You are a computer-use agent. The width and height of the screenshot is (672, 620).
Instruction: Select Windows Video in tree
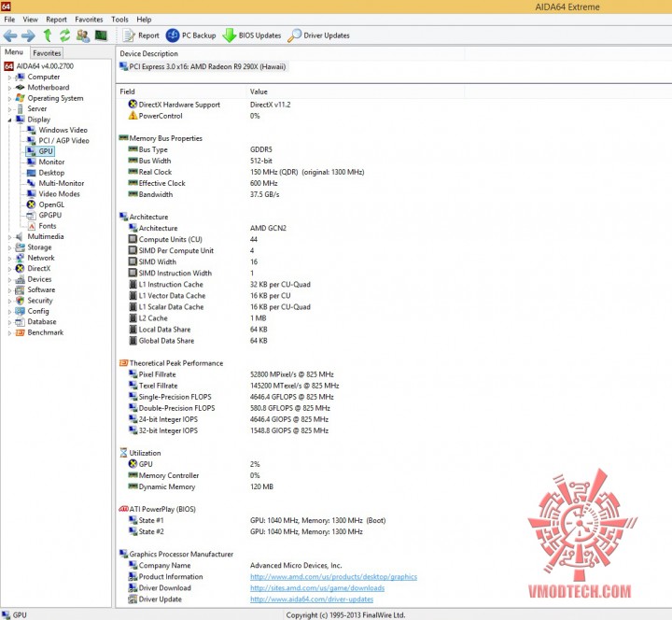click(x=63, y=130)
